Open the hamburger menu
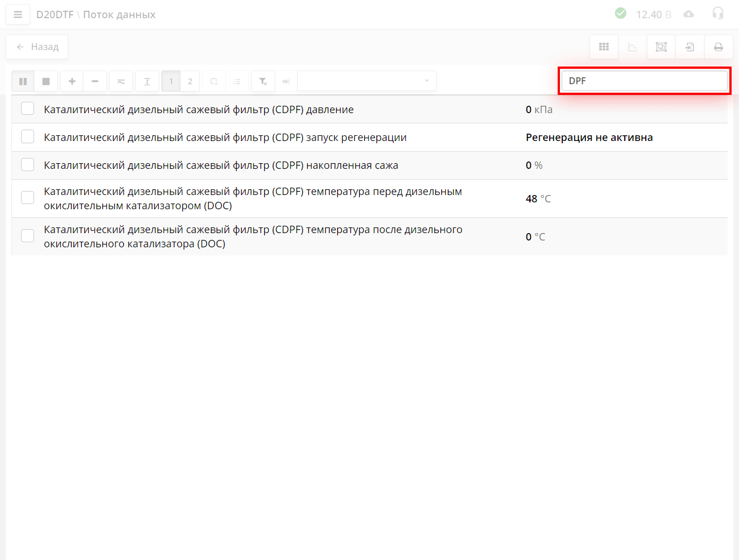739x560 pixels. coord(18,15)
